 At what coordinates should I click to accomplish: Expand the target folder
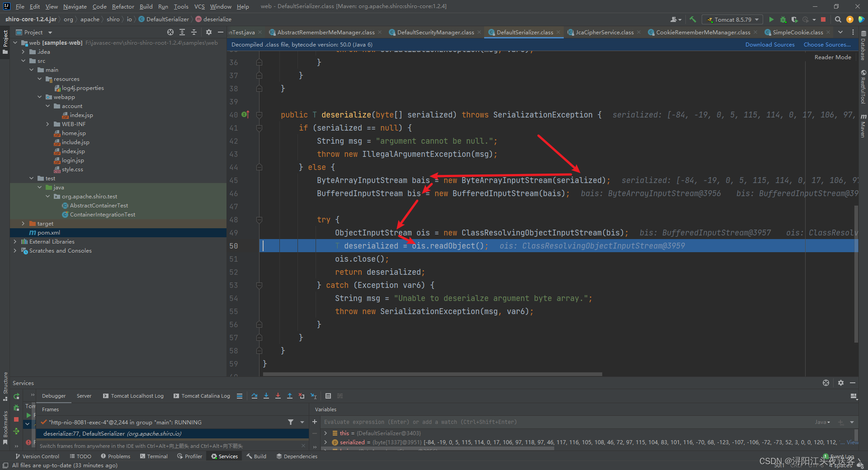pyautogui.click(x=23, y=223)
